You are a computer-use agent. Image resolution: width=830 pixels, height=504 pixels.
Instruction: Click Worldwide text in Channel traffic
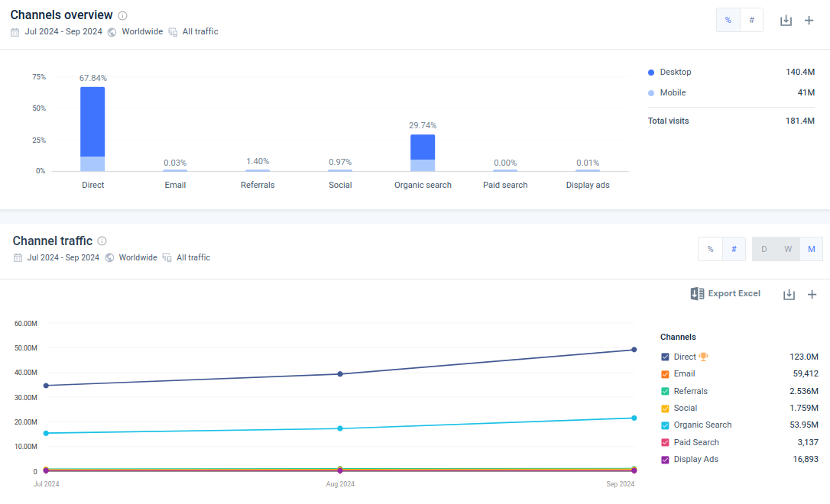(138, 257)
